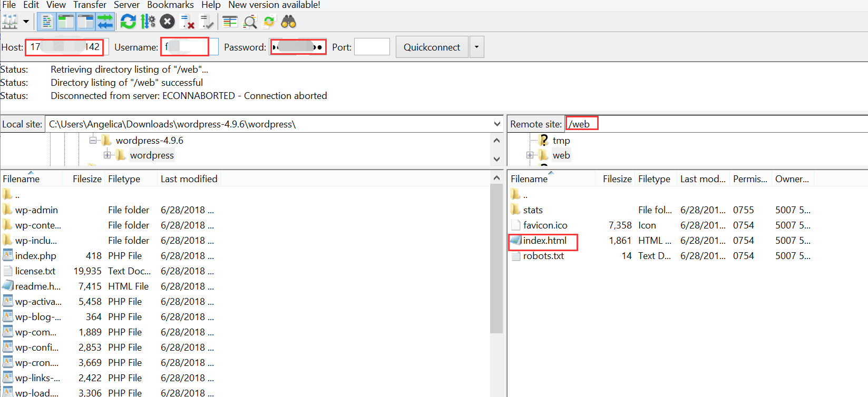Open the Bookmarks menu

pyautogui.click(x=170, y=5)
